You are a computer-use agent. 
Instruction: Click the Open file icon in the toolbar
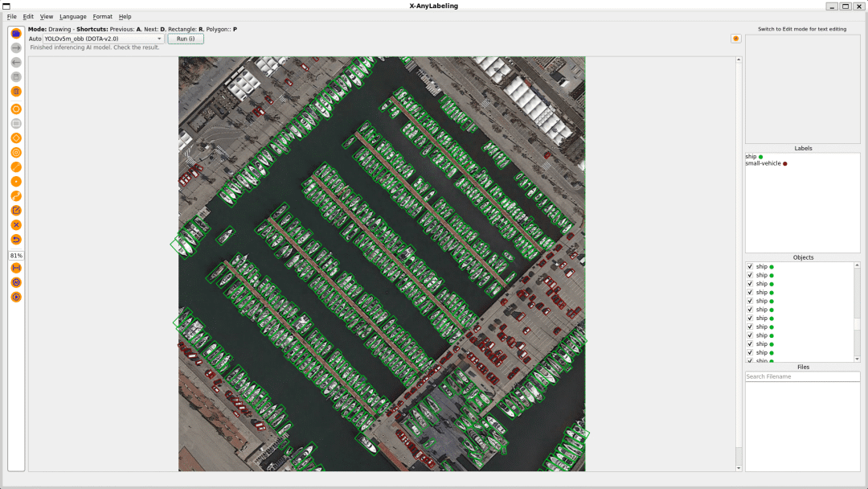point(16,34)
